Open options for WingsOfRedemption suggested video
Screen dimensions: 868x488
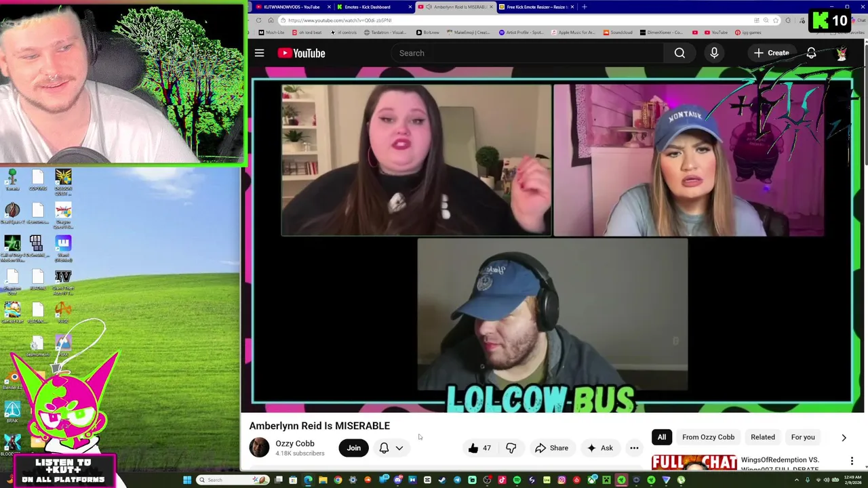coord(852,462)
